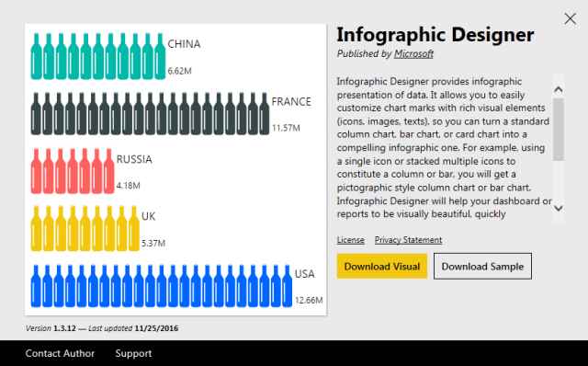The image size is (588, 366).
Task: Click description scrollbar up arrow
Action: [x=559, y=89]
